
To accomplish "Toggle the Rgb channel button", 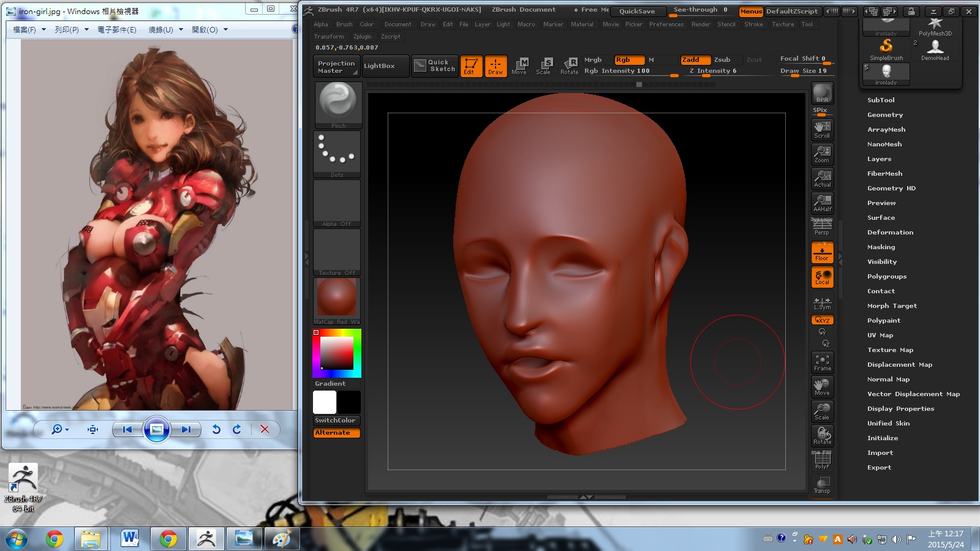I will [x=629, y=59].
